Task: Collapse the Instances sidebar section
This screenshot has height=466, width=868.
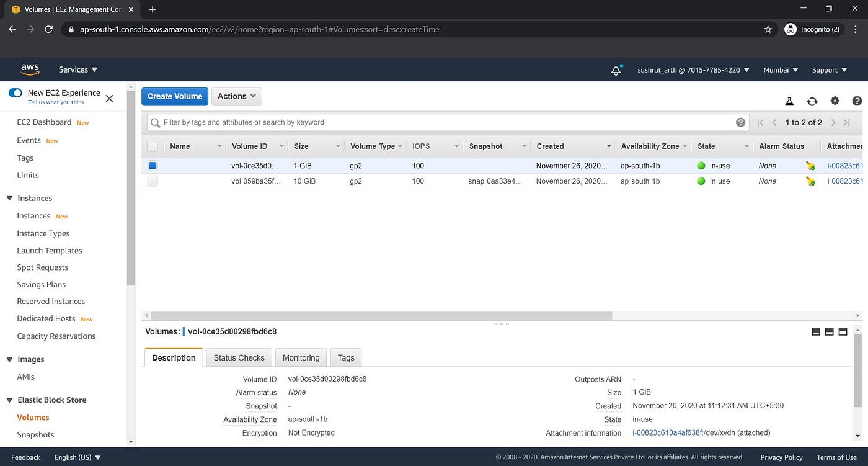Action: point(9,199)
